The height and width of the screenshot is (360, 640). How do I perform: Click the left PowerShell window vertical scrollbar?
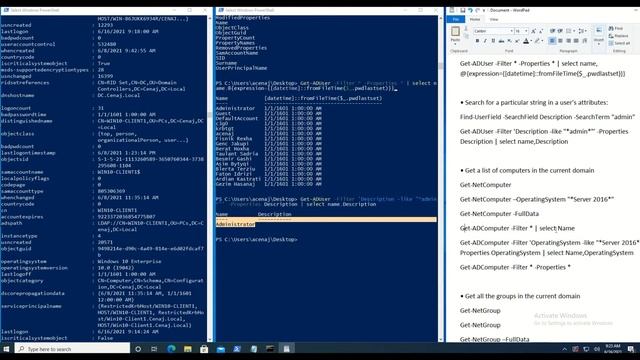(210, 178)
